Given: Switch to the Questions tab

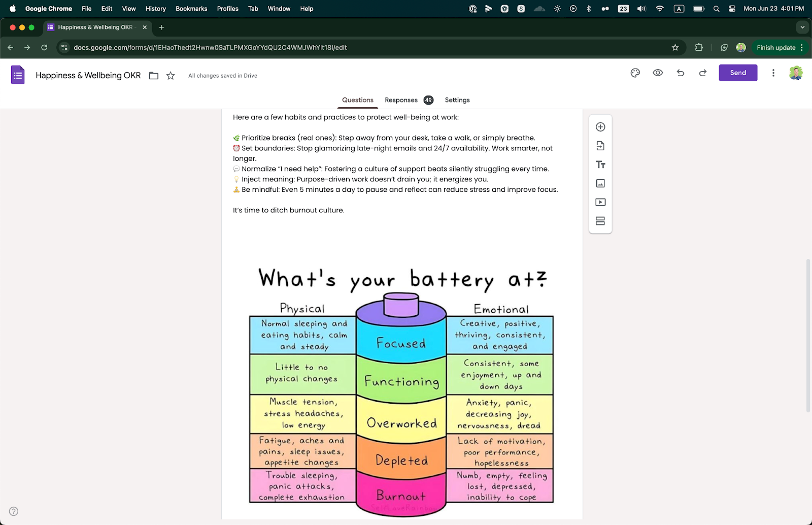Looking at the screenshot, I should [358, 100].
